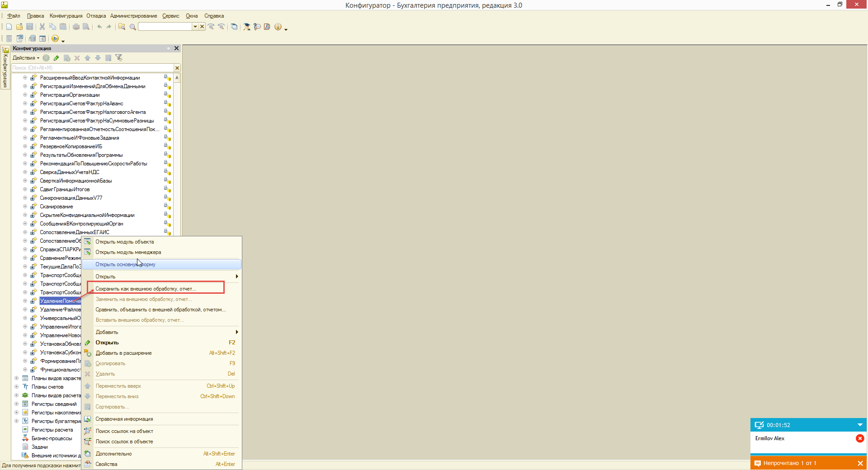Expand the Сканирование tree node
Screen dimensions: 868x470
tap(25, 207)
